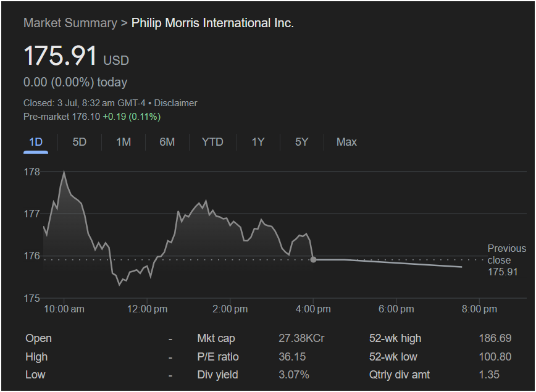Click the Pre-market 176.10 price text

tap(62, 117)
